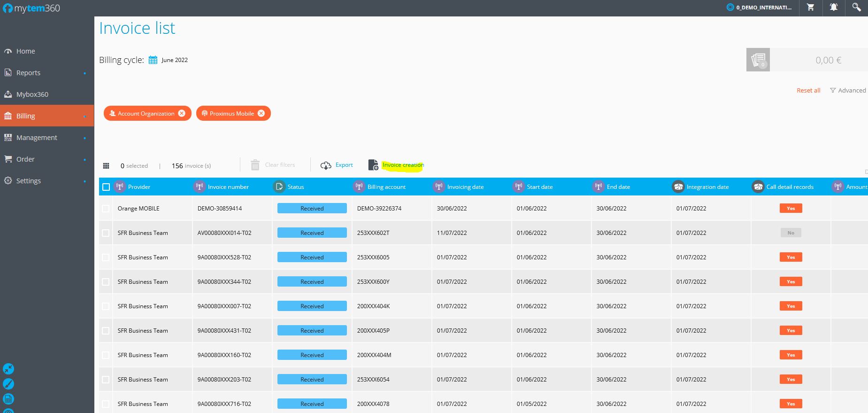Check the 9A00080XXX344-T02 row checkbox
This screenshot has width=868, height=413.
click(x=106, y=282)
